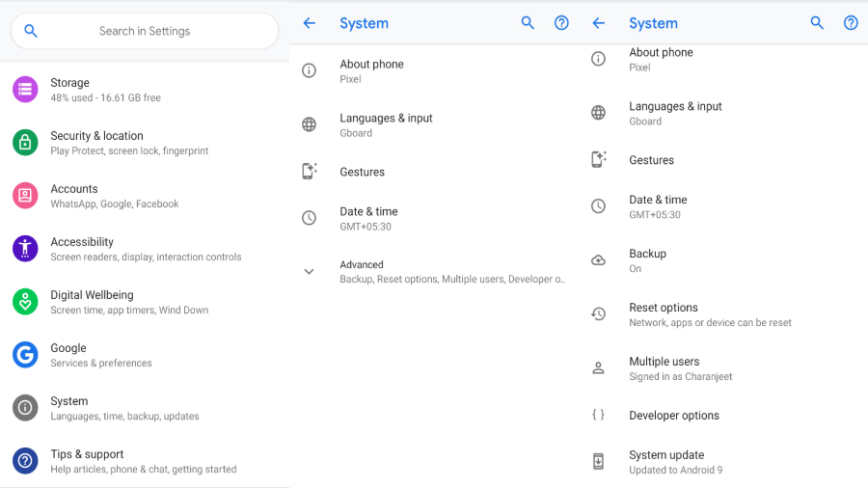Screen dimensions: 868x488
Task: Open System entry with 'Languages, time, backup, updates'
Action: tap(124, 408)
